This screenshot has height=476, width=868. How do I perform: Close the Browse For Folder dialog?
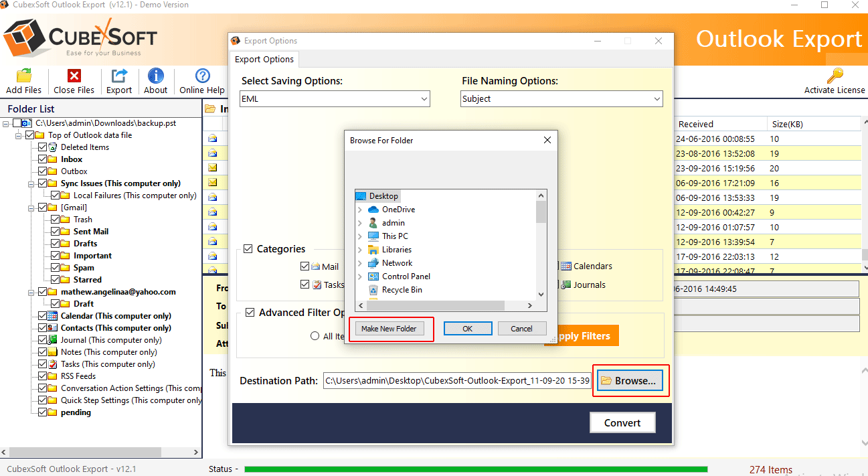[547, 141]
